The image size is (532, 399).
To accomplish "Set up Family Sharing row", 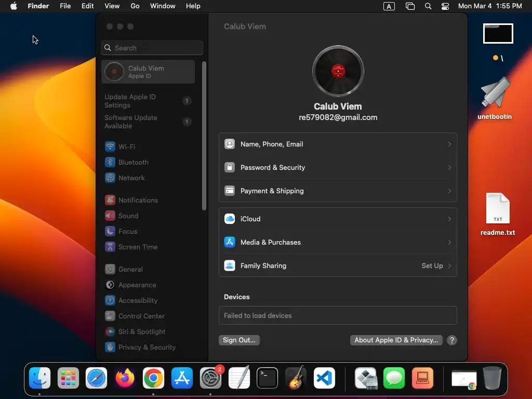I will pos(338,266).
